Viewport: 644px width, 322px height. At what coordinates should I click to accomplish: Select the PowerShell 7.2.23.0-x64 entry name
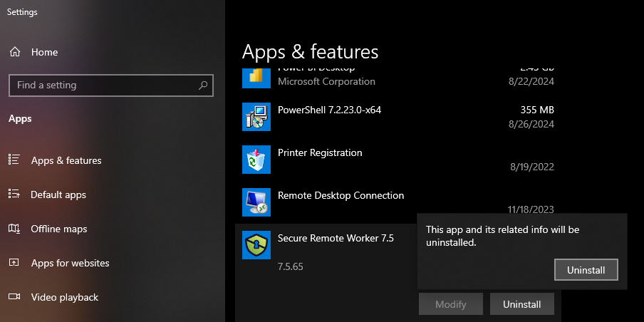[x=329, y=110]
